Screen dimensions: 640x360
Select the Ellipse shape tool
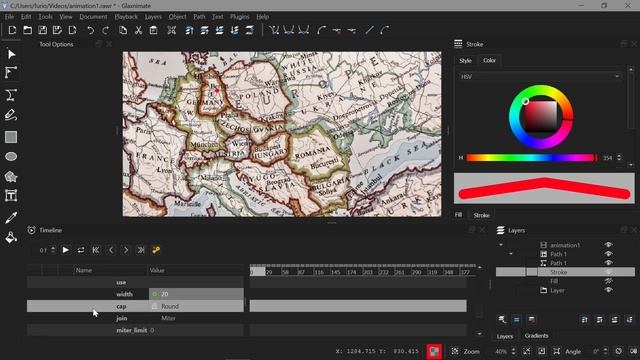click(x=11, y=156)
